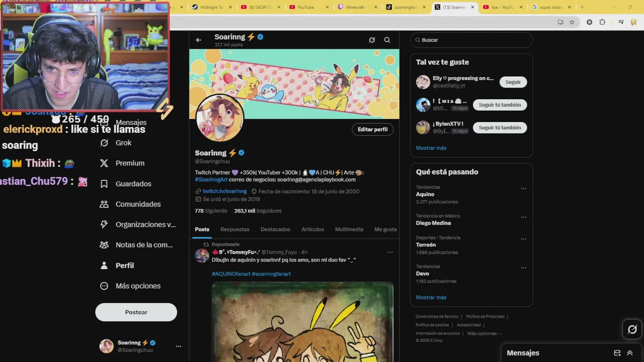Compose a new message in Mensajes drawer
Viewport: 644px width, 362px height.
pyautogui.click(x=617, y=353)
